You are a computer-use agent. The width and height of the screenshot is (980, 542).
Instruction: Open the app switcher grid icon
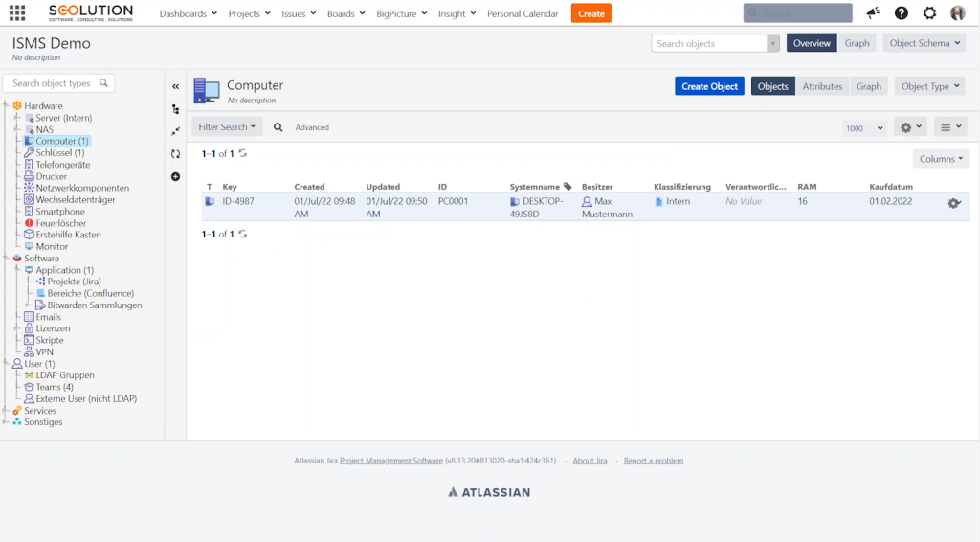[x=17, y=13]
